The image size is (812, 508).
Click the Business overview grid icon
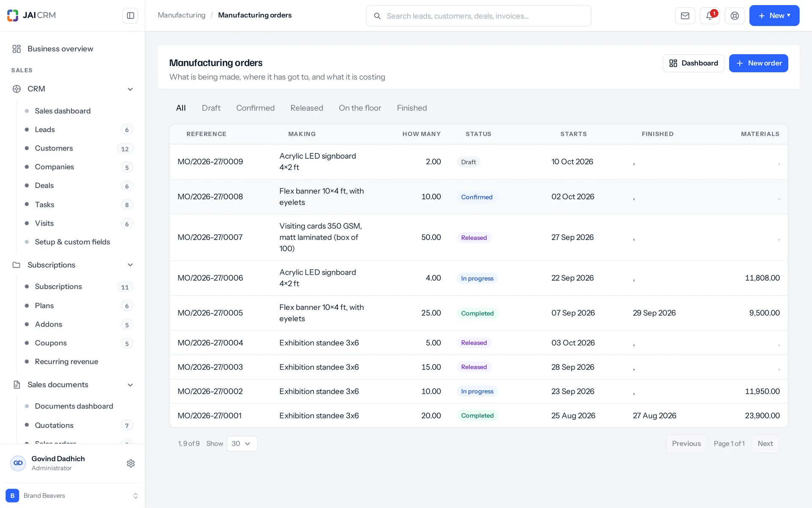(x=16, y=49)
